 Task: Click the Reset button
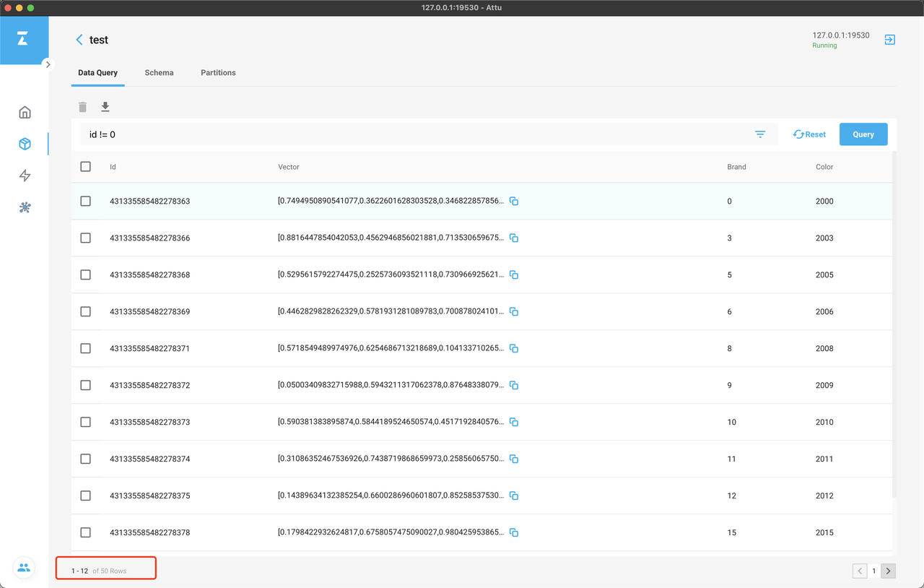(x=809, y=134)
